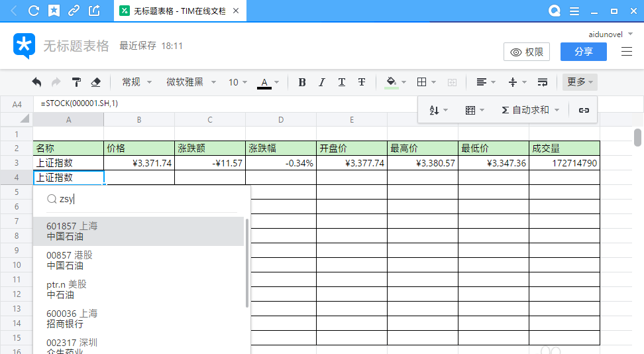This screenshot has width=644, height=354.
Task: Select the format painter tool
Action: coord(76,82)
